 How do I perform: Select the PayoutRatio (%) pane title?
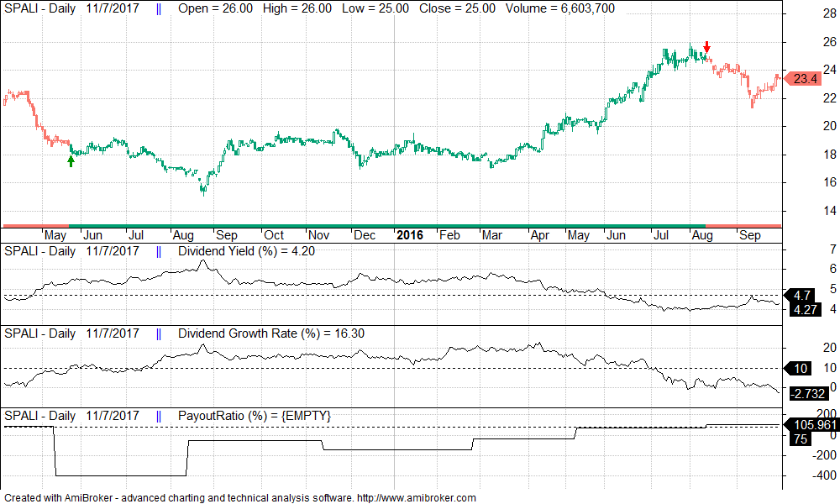[x=253, y=416]
